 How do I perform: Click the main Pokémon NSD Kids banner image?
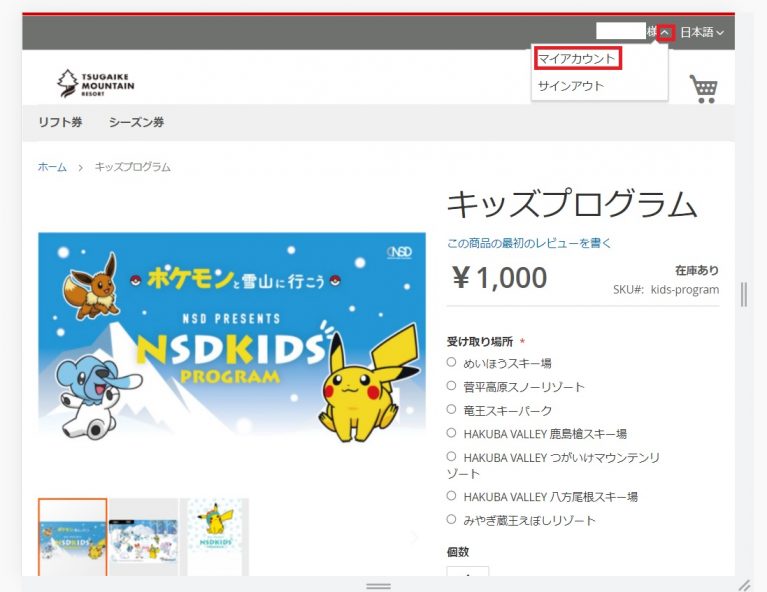232,338
